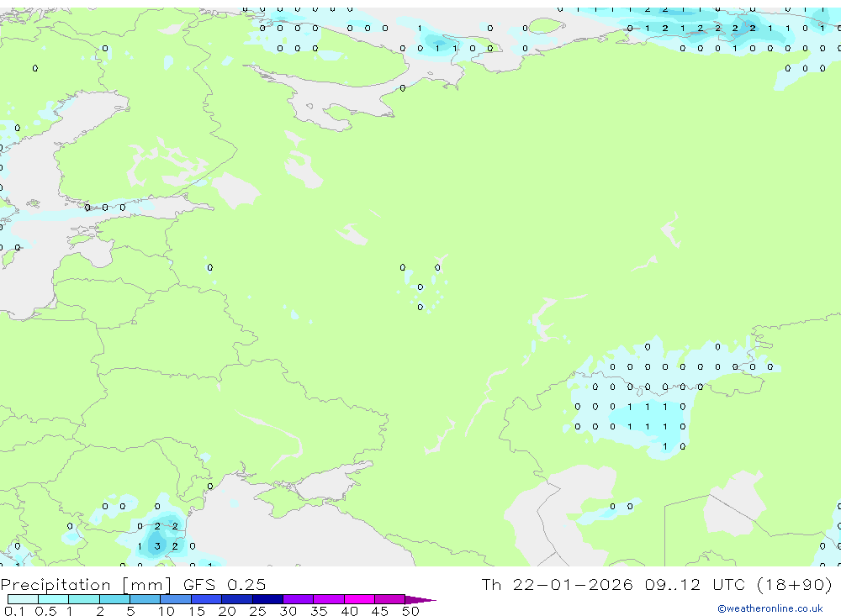
Task: Click the 25–30 mm dark blue legend segment
Action: coord(267,599)
